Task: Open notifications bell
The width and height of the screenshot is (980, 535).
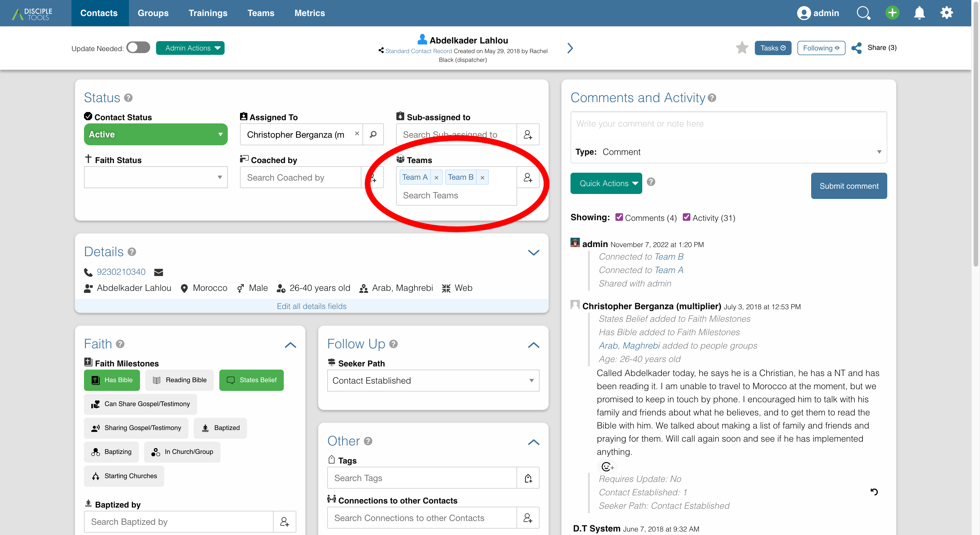Action: coord(919,13)
